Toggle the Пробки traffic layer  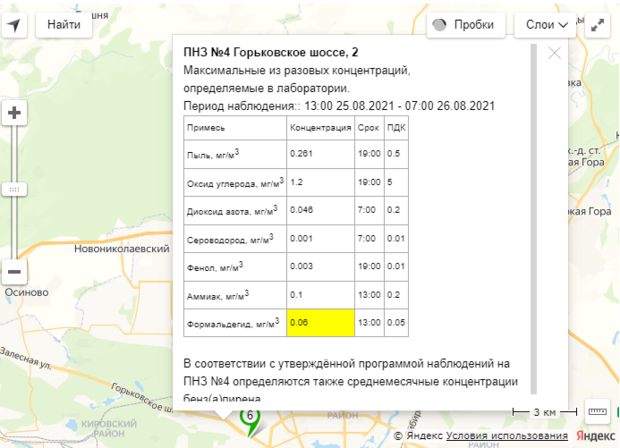point(465,25)
